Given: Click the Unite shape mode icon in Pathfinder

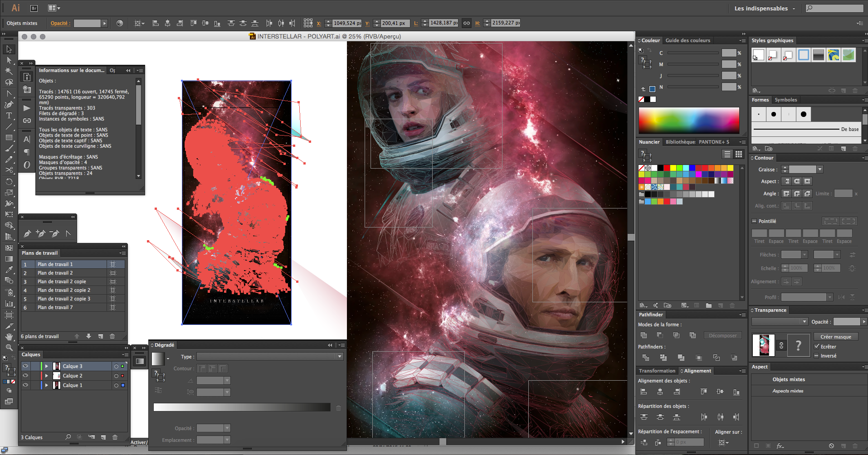Looking at the screenshot, I should pyautogui.click(x=644, y=335).
